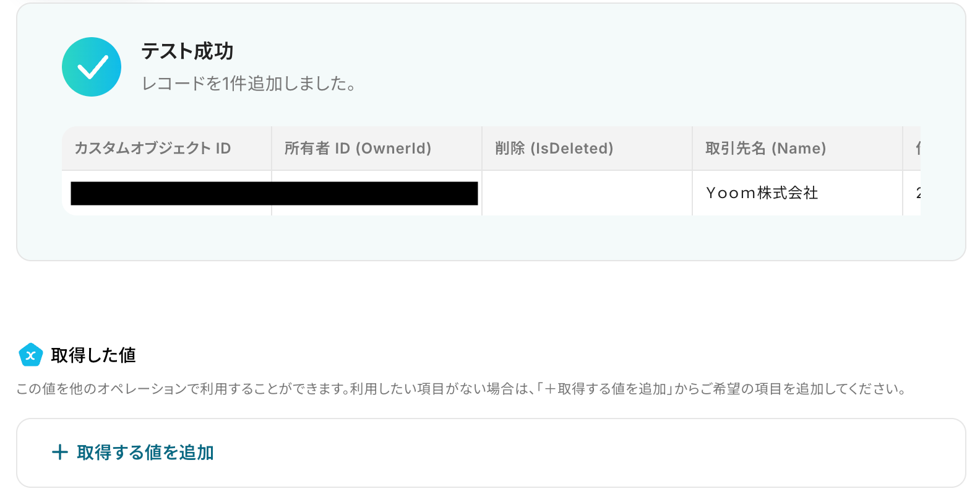Click the 取得する値を追加 button

[x=133, y=453]
